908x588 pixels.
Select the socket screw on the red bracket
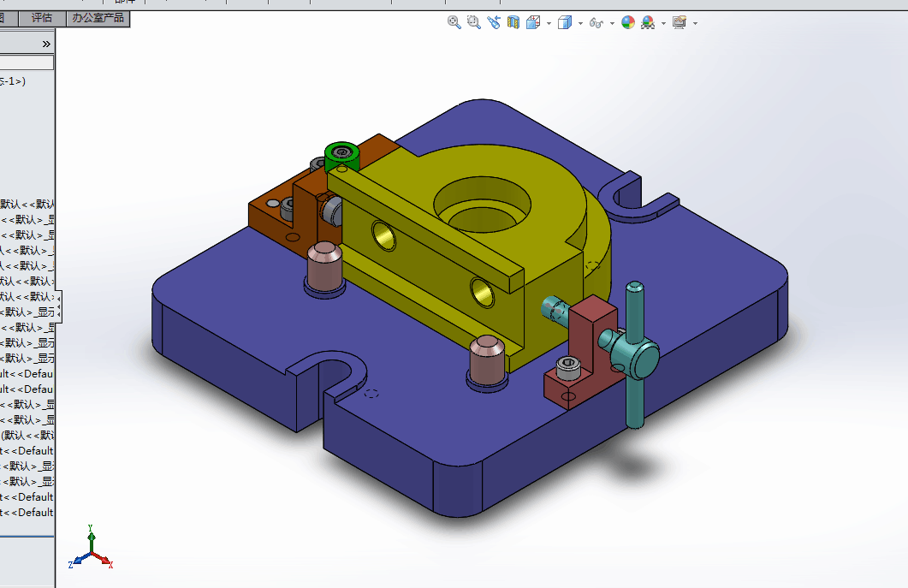coord(568,367)
